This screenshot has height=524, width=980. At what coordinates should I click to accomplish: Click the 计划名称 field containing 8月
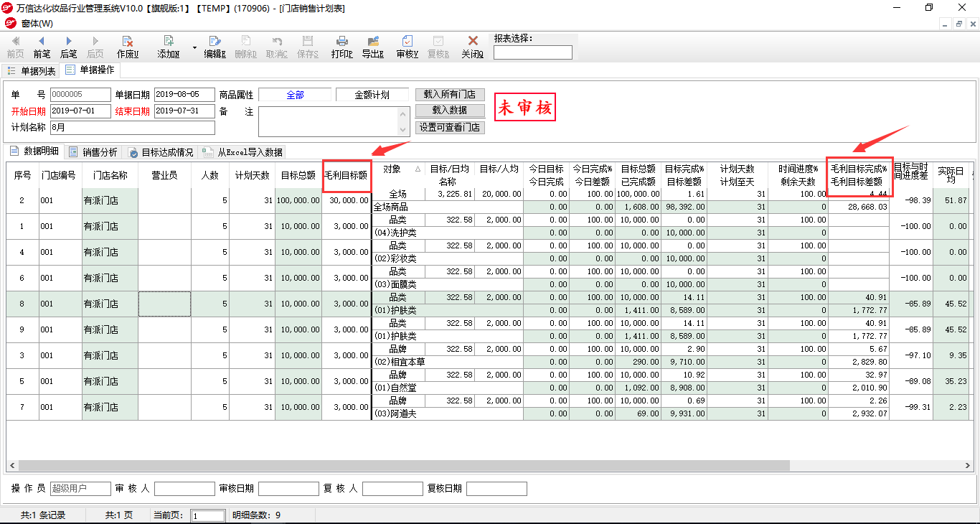132,128
